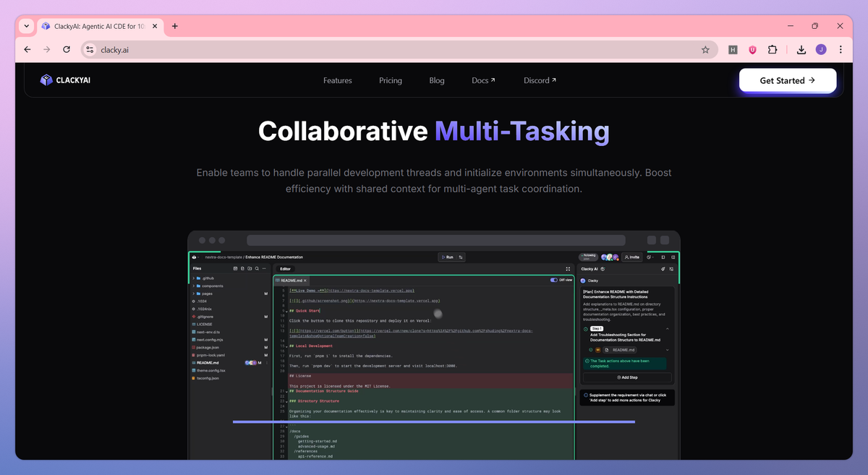Click the README.md file chip in Step 1
Viewport: 868px width, 475px height.
click(619, 350)
